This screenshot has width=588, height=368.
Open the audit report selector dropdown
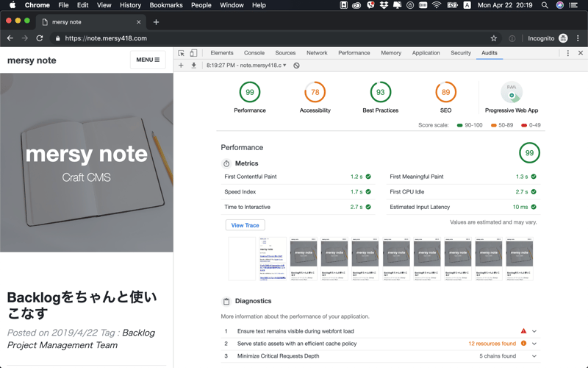pyautogui.click(x=247, y=66)
